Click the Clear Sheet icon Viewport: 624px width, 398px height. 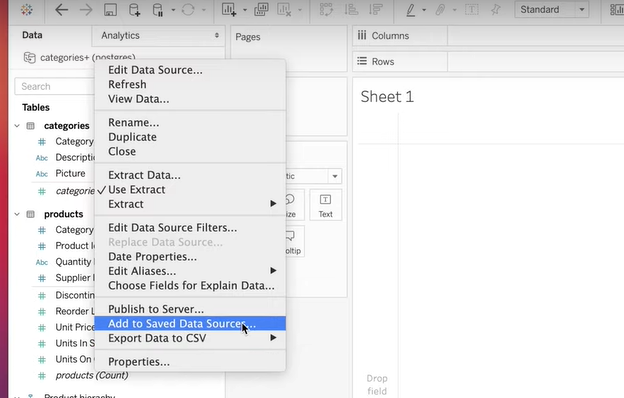(284, 10)
